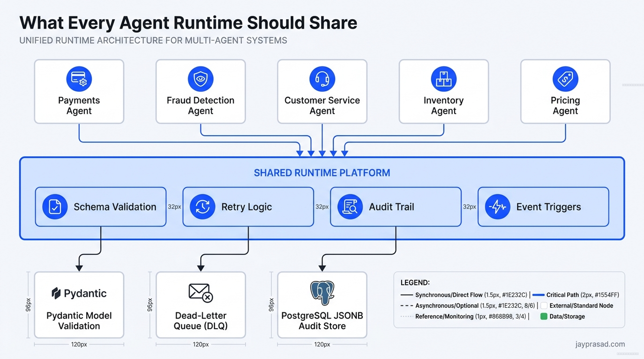Select the Fraud Detection Agent label

pyautogui.click(x=201, y=105)
